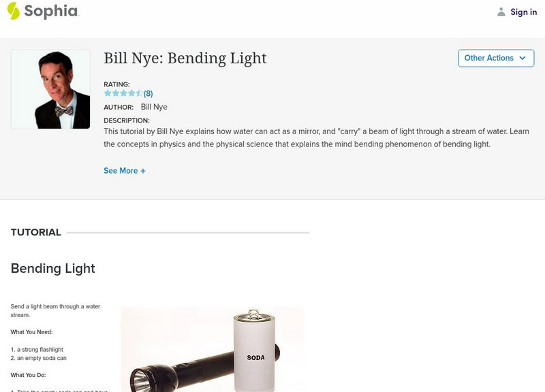This screenshot has width=545, height=392.
Task: Expand the description with See More +
Action: pos(125,171)
